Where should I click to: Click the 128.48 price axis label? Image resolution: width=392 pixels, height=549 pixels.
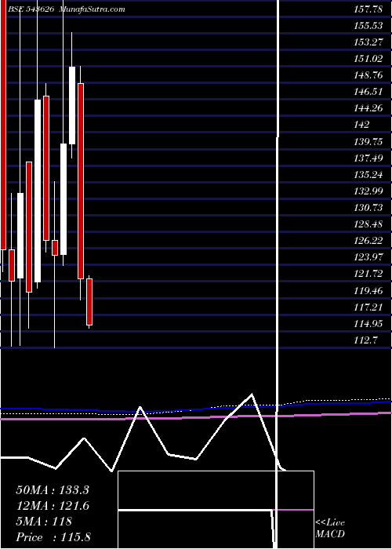(368, 224)
